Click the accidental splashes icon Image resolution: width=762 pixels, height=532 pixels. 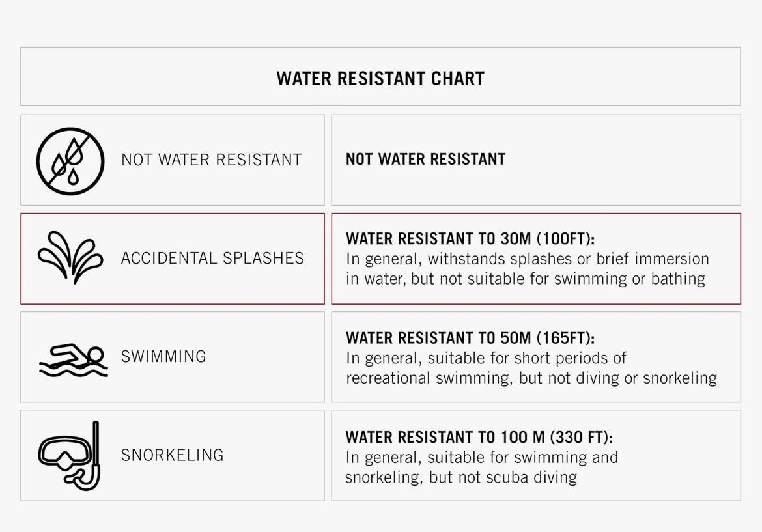[70, 257]
